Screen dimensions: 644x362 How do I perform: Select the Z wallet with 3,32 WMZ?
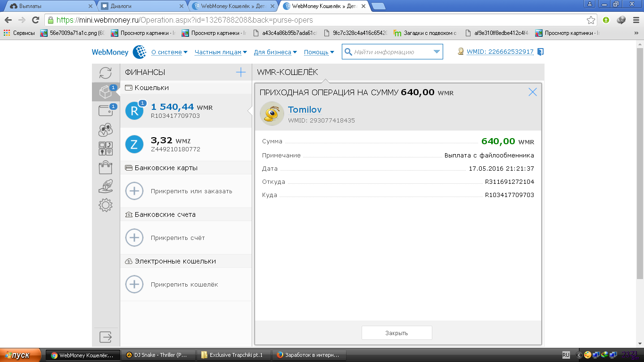click(186, 144)
